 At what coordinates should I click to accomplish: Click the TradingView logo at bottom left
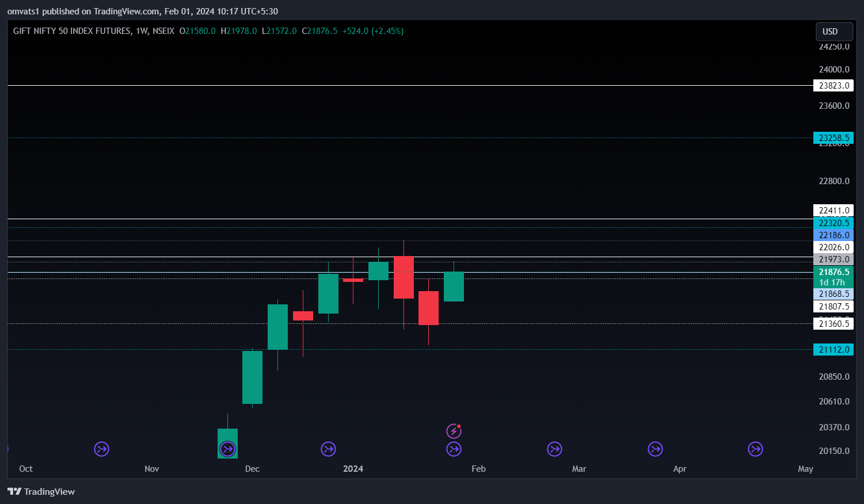click(x=41, y=491)
